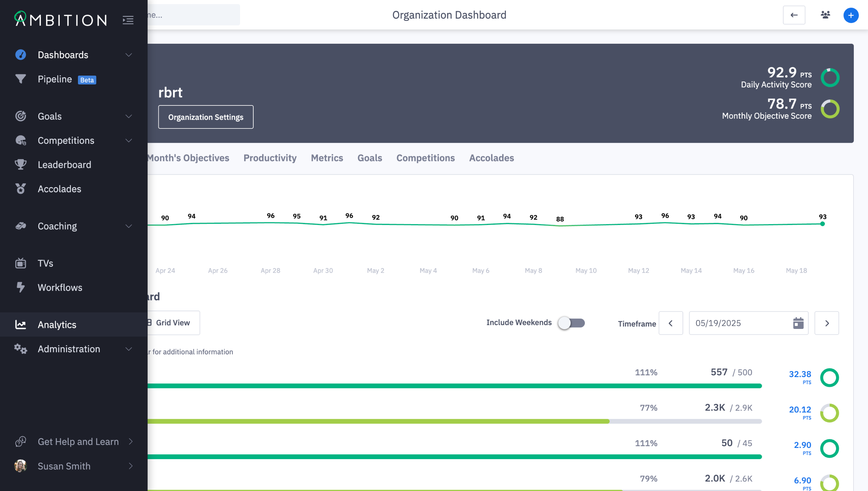This screenshot has width=868, height=491.
Task: Expand the Coaching sidebar chevron
Action: (x=129, y=226)
